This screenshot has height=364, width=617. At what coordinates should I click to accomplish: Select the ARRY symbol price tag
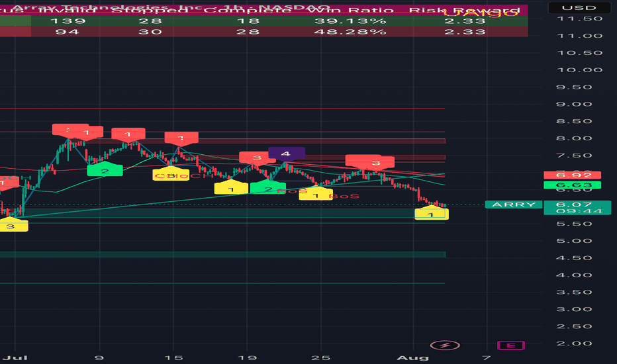(514, 205)
